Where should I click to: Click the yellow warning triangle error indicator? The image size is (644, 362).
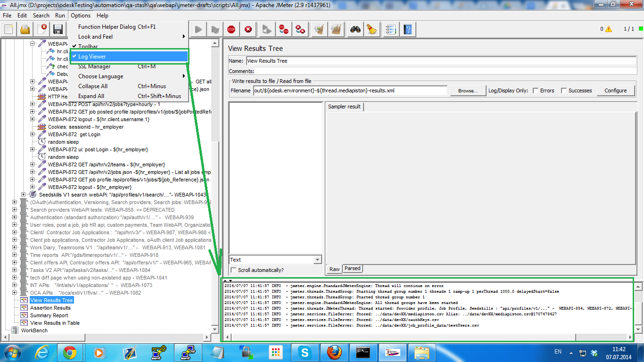pos(609,29)
